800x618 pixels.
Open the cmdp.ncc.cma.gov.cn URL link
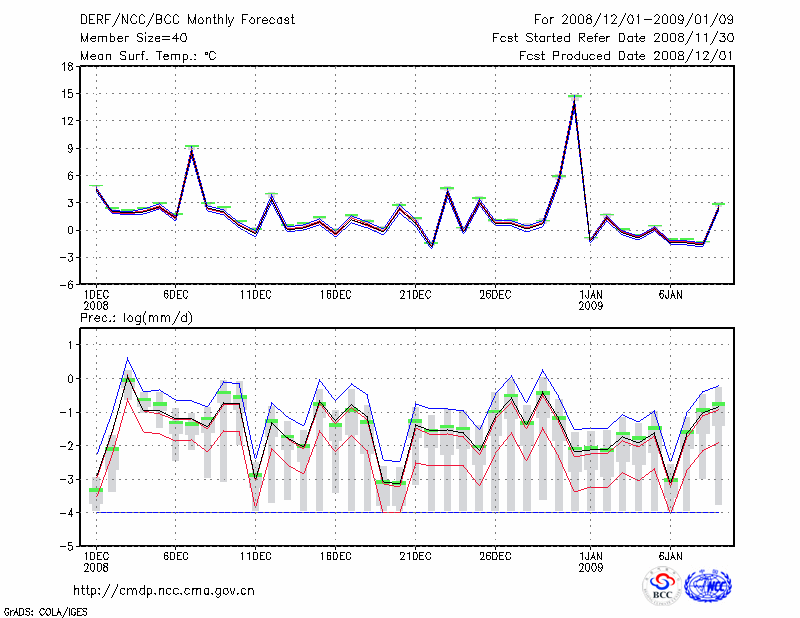pos(164,590)
